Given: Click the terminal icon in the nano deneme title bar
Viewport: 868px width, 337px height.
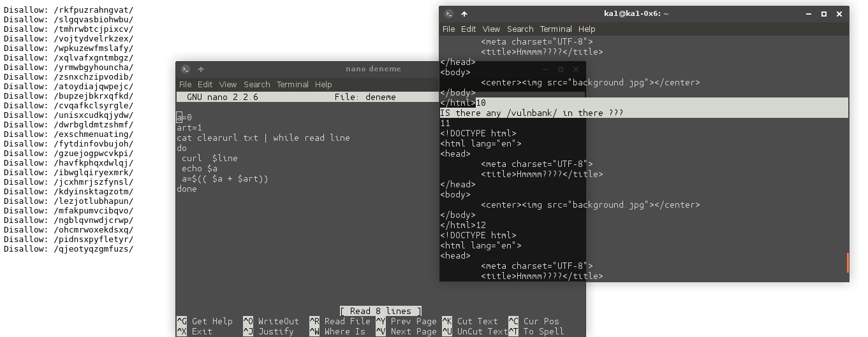Looking at the screenshot, I should 185,69.
